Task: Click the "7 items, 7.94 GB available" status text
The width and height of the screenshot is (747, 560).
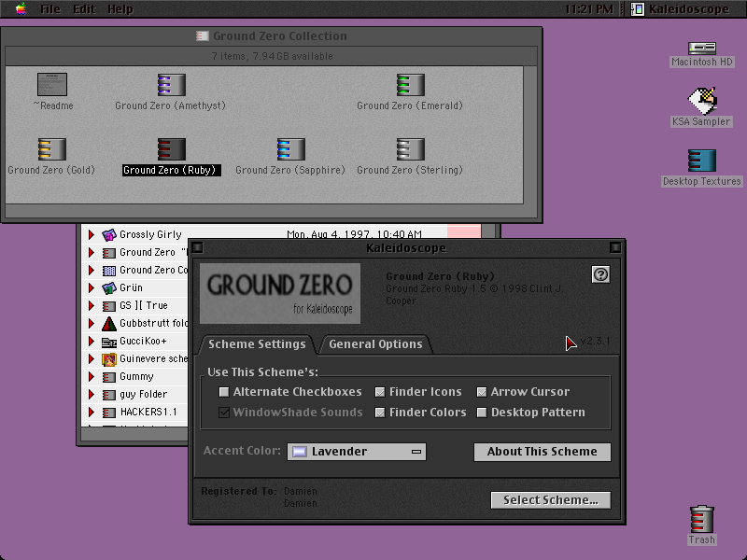Action: (272, 56)
